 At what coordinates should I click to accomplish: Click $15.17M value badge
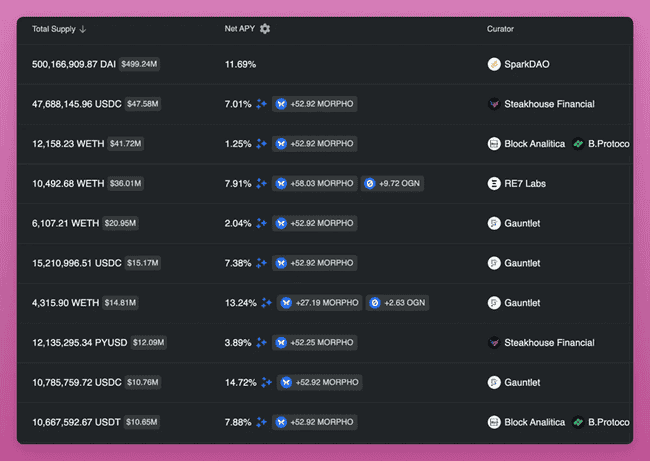[143, 263]
